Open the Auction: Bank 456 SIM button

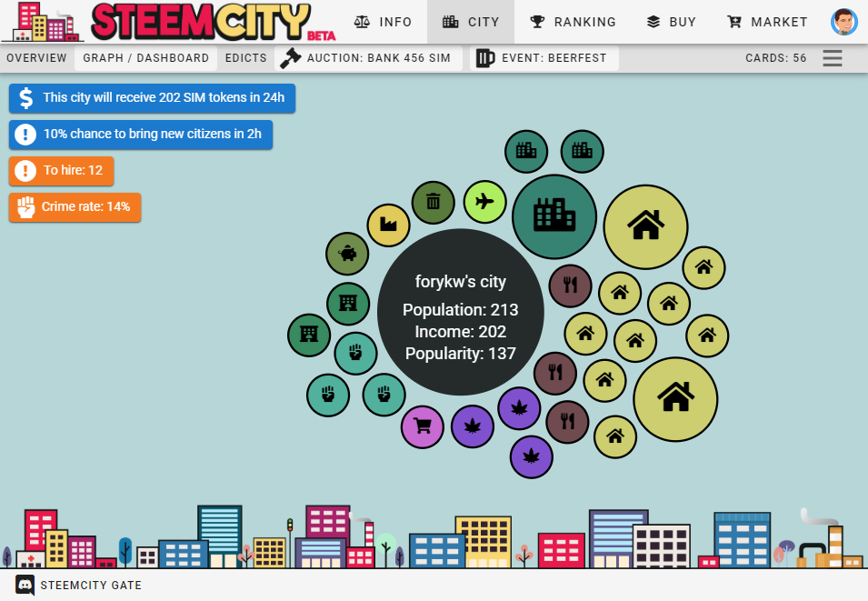(368, 58)
